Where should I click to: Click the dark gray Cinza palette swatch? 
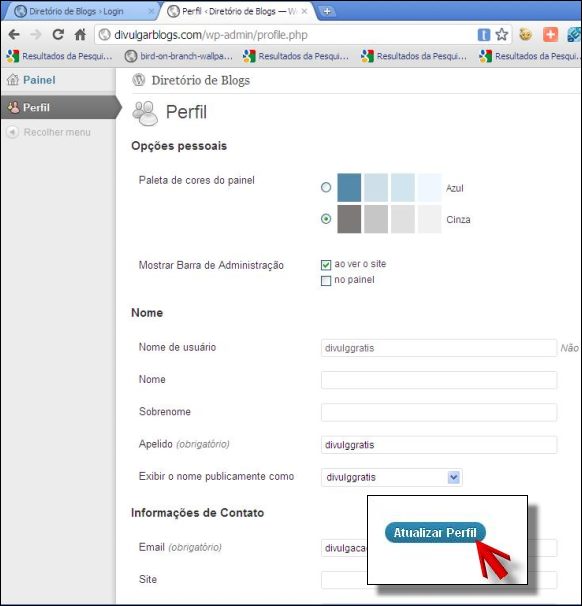point(349,219)
